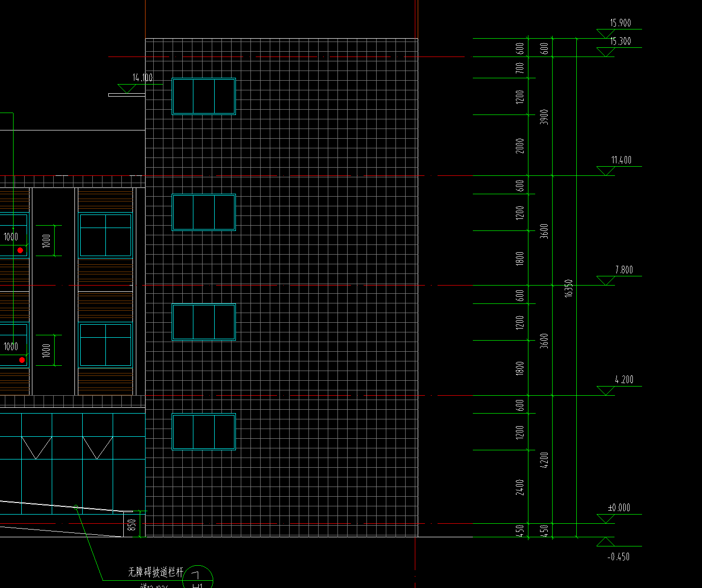This screenshot has width=702, height=588.
Task: Click the 16350 overall height dimension
Action: coord(569,288)
